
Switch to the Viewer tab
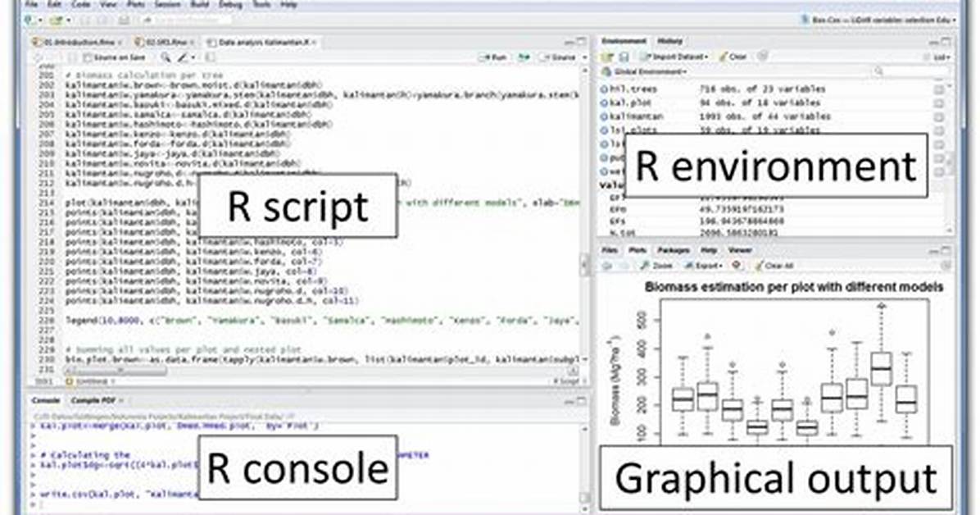pos(739,250)
